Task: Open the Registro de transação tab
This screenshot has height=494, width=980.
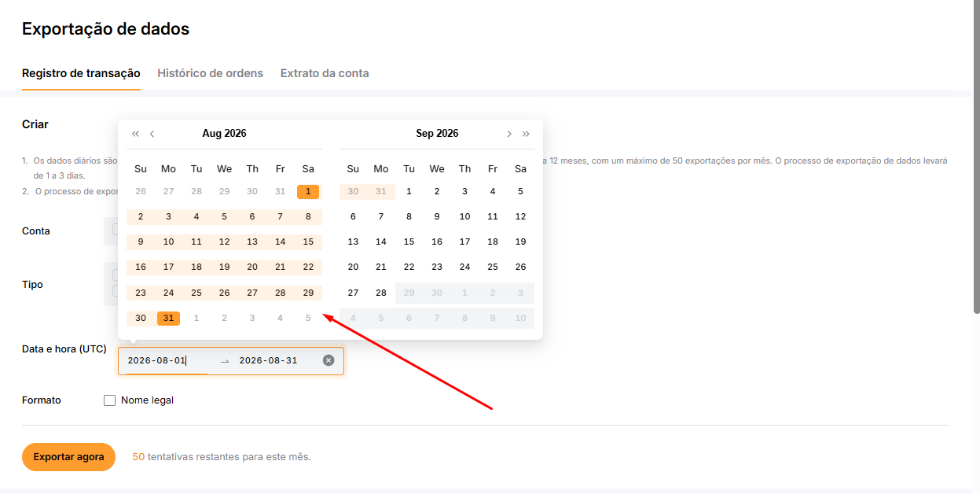Action: coord(81,73)
